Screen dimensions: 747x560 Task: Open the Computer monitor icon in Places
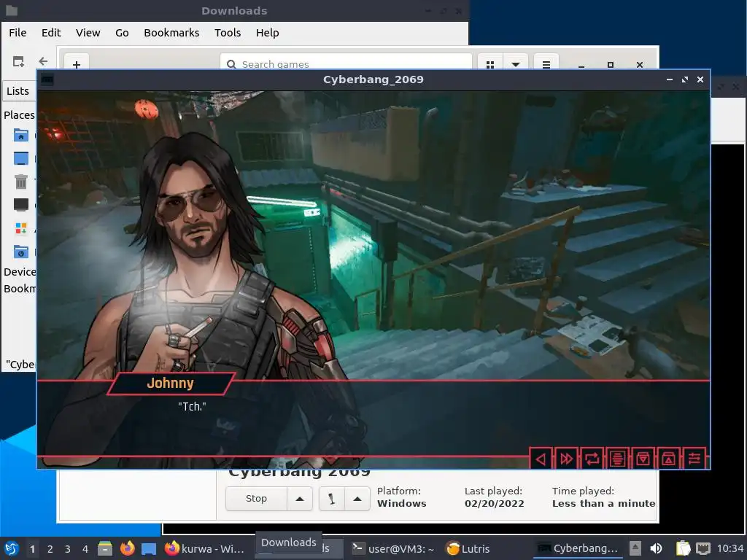[x=21, y=205]
